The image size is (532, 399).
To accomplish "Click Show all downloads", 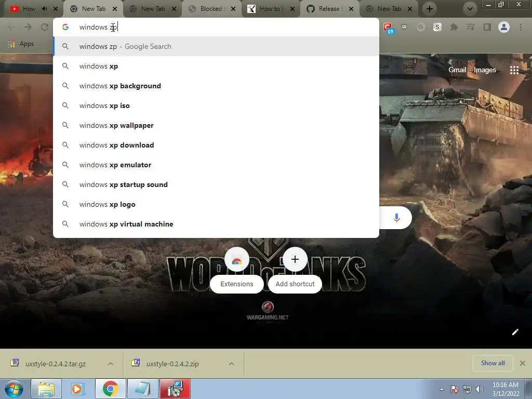I will tap(493, 363).
